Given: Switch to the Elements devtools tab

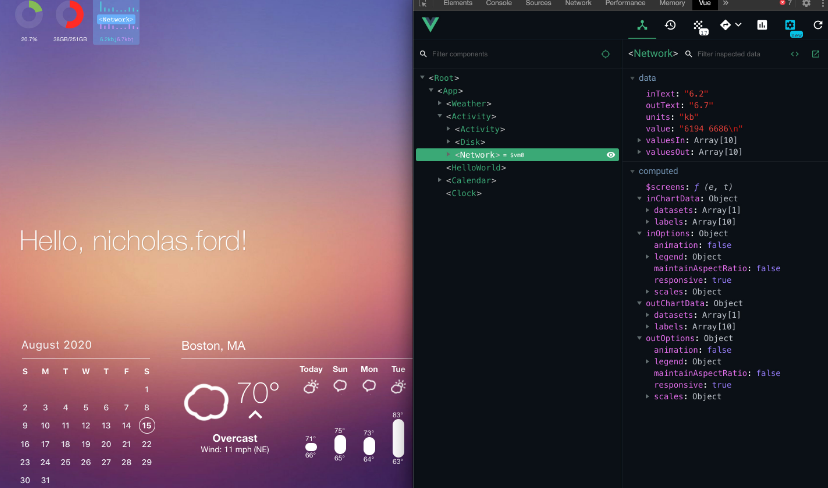Looking at the screenshot, I should [x=457, y=4].
